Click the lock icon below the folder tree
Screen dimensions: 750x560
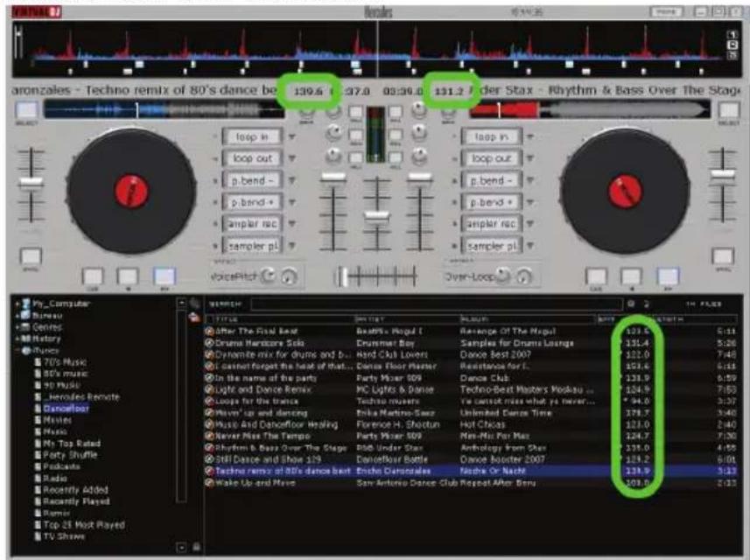196,547
